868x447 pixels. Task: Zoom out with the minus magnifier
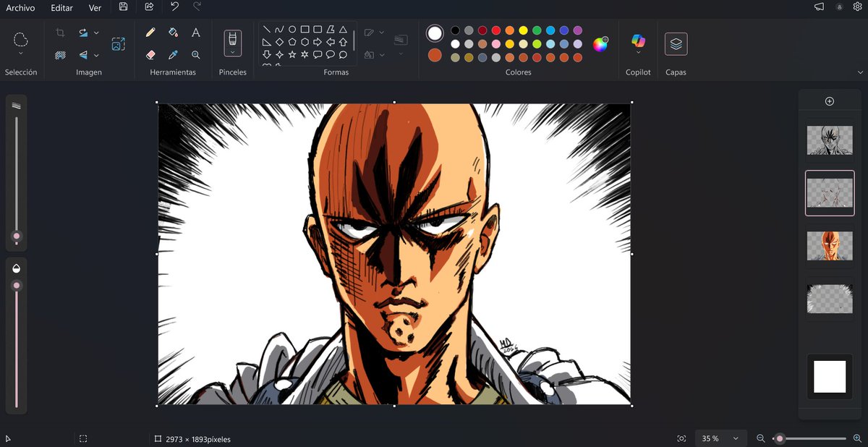[x=761, y=438]
